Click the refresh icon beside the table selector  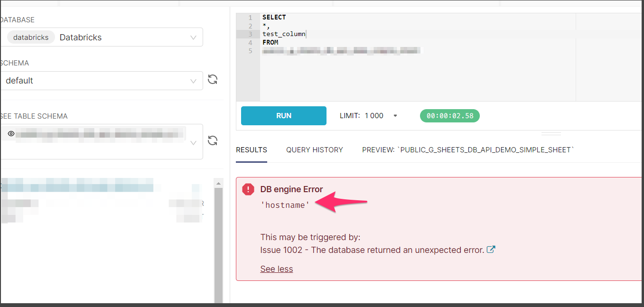(212, 140)
